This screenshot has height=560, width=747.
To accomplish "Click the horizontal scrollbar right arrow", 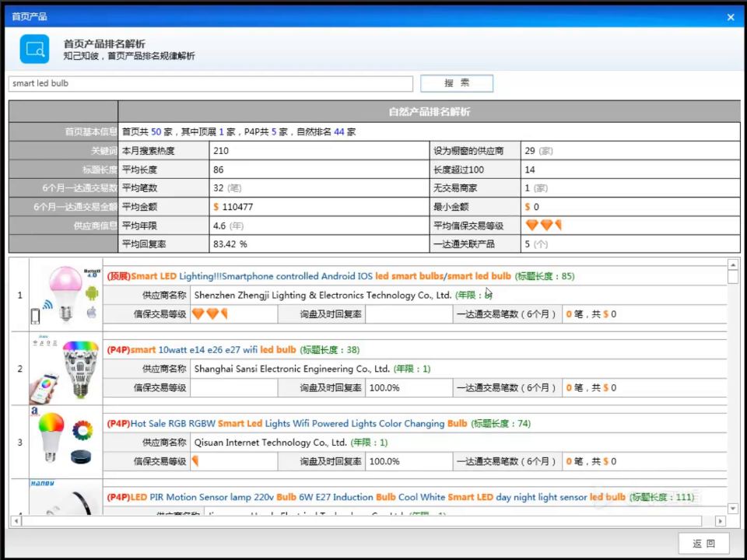I will coord(721,521).
